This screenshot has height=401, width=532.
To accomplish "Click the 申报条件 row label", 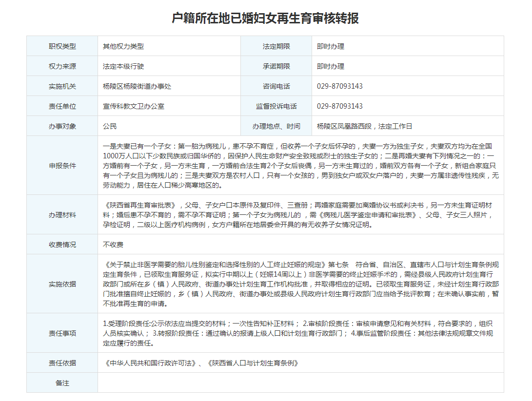I will (62, 166).
